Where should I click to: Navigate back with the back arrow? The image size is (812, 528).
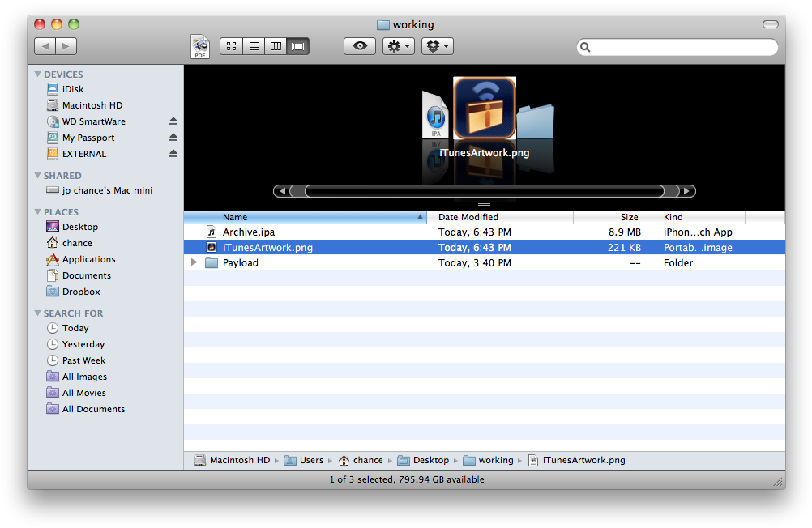pyautogui.click(x=45, y=46)
